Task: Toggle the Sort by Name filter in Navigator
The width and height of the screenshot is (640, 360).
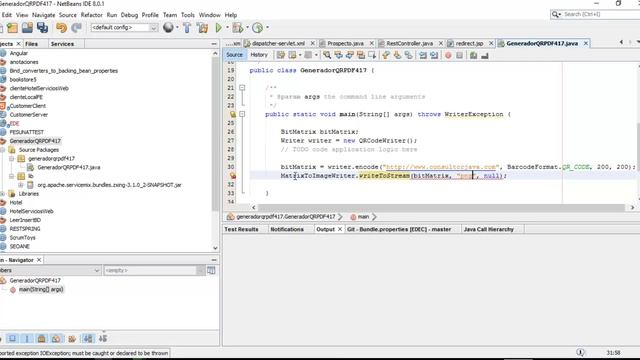Action: pyautogui.click(x=88, y=338)
